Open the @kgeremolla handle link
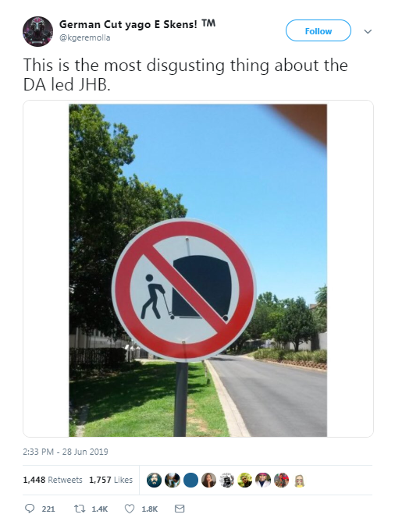 point(84,37)
